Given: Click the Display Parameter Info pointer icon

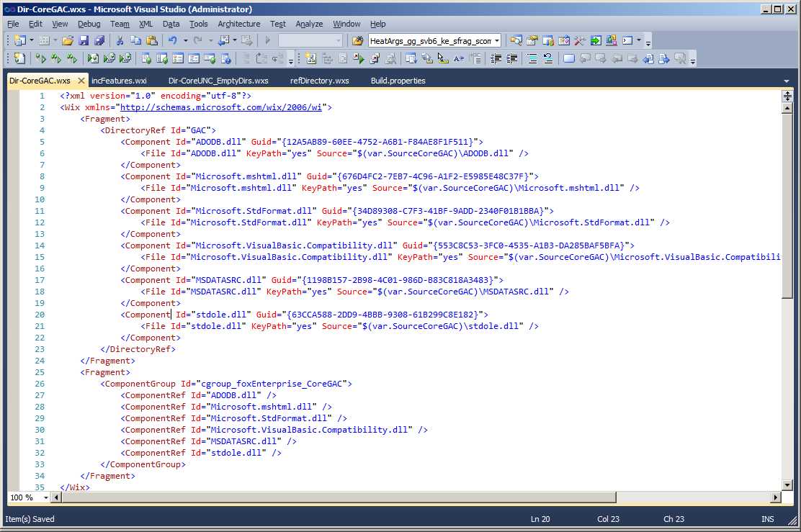Looking at the screenshot, I should (443, 59).
